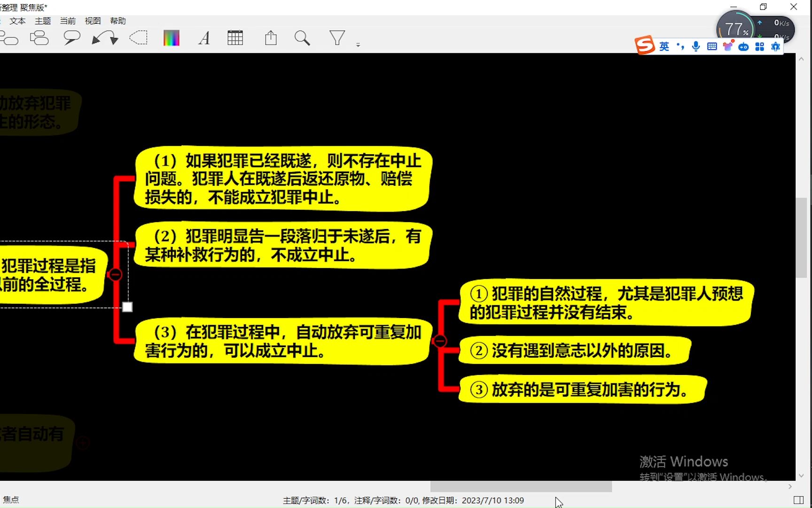Click the relationship arrows tool
This screenshot has height=508, width=812.
[x=105, y=38]
